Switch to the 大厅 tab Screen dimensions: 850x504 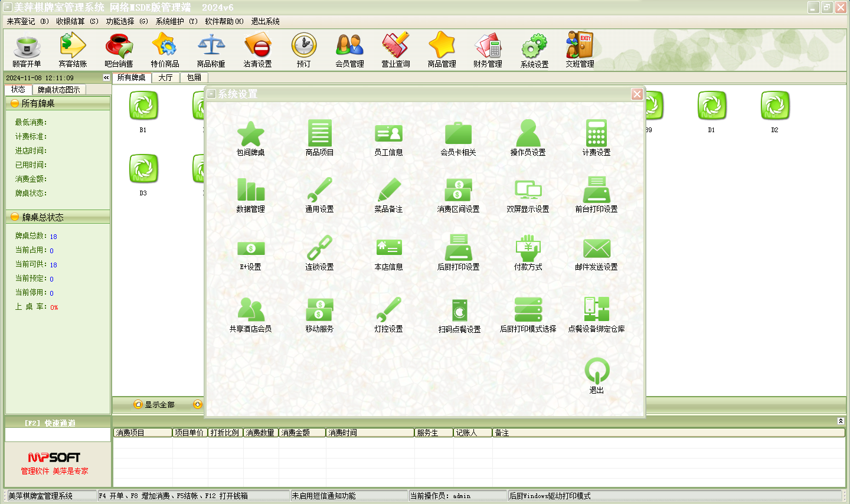tap(165, 78)
